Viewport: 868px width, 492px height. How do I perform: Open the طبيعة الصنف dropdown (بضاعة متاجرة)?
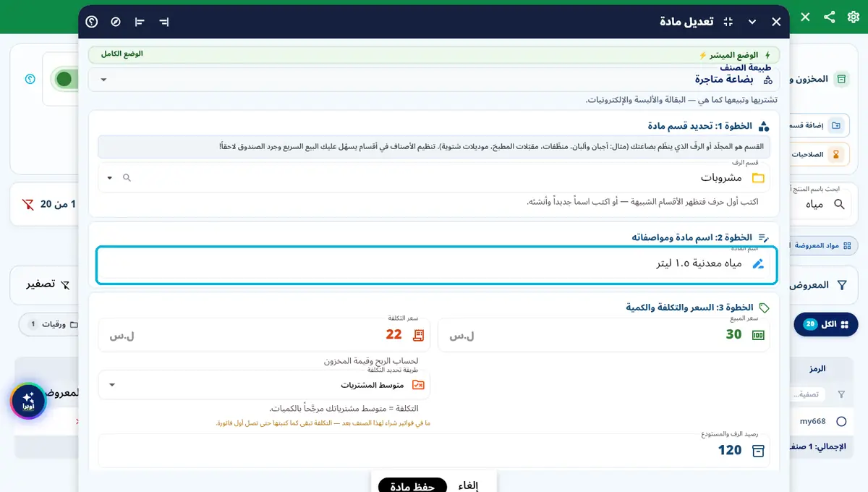point(434,79)
